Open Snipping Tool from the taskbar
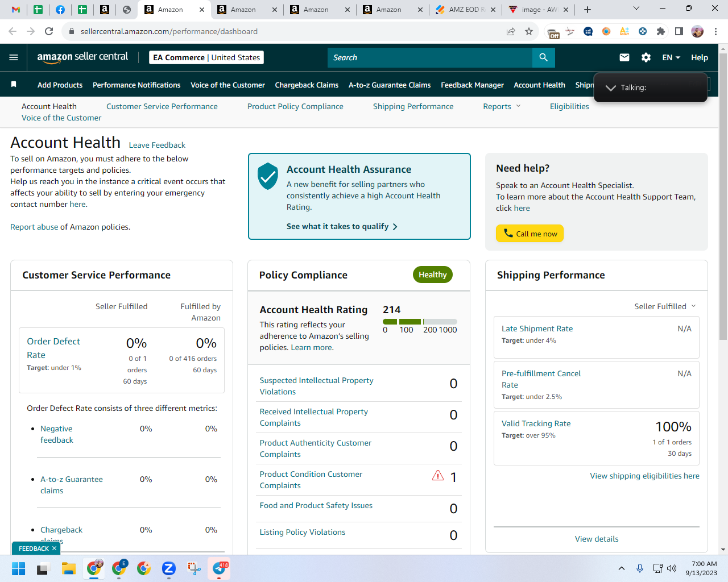Viewport: 728px width, 582px height. coord(194,568)
